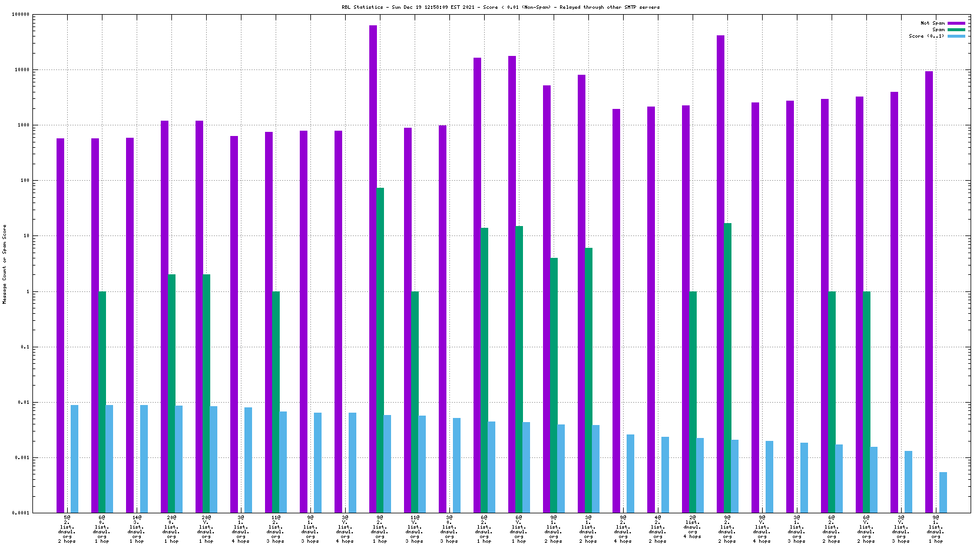Viewport: 980px width, 551px height.
Task: Click the green Spam legend swatch
Action: [956, 29]
